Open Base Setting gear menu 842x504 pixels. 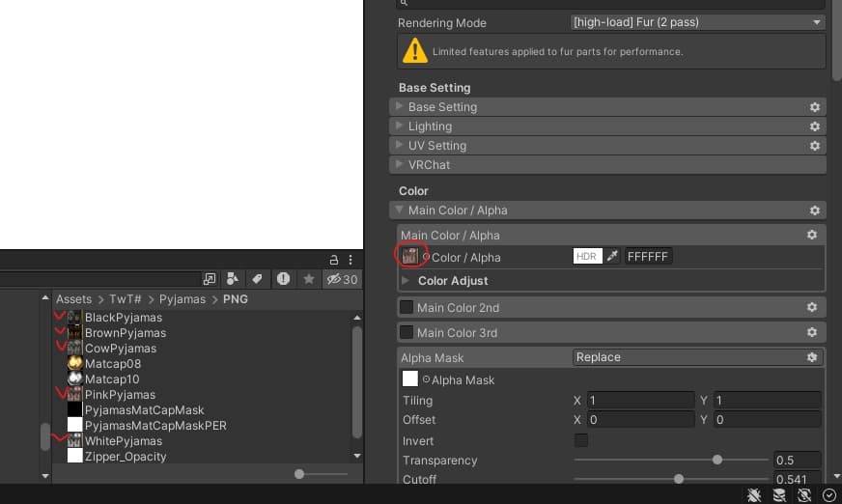(815, 107)
